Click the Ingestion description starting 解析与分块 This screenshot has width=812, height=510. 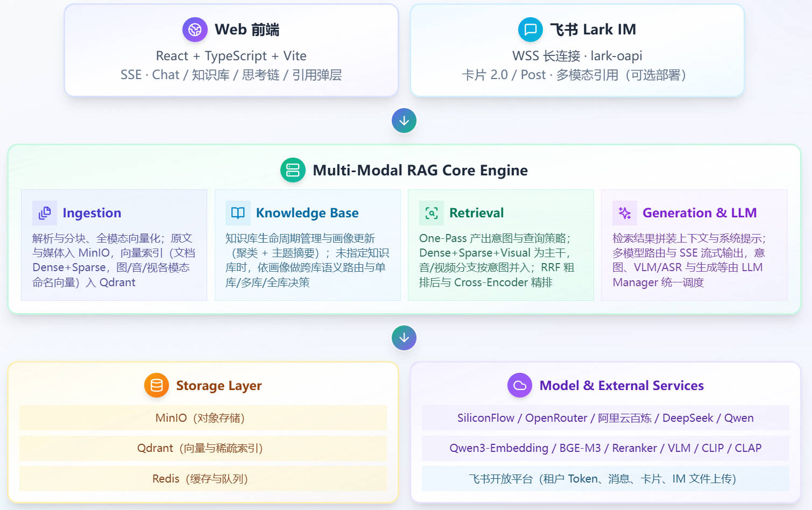(x=114, y=260)
